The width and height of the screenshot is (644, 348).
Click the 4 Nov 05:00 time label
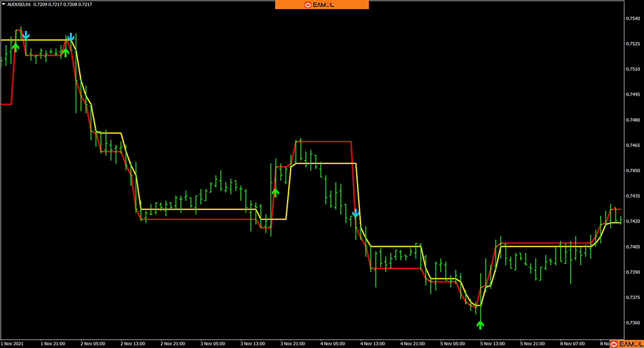tap(333, 344)
